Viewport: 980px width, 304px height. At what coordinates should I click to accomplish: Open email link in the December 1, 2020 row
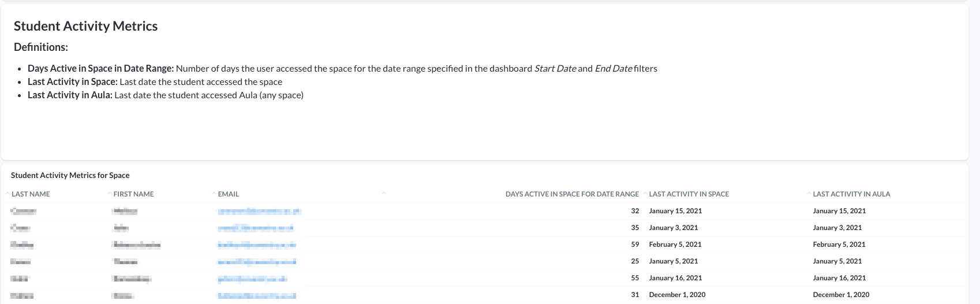point(257,295)
